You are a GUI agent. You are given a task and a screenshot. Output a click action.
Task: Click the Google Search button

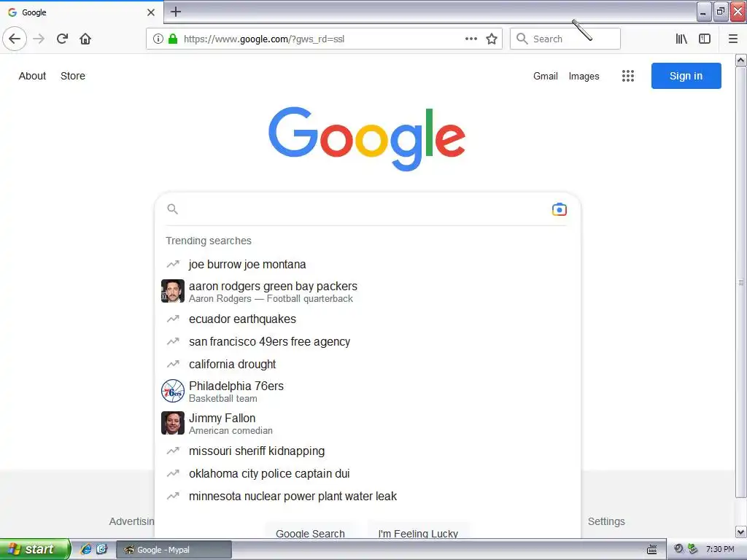point(310,532)
